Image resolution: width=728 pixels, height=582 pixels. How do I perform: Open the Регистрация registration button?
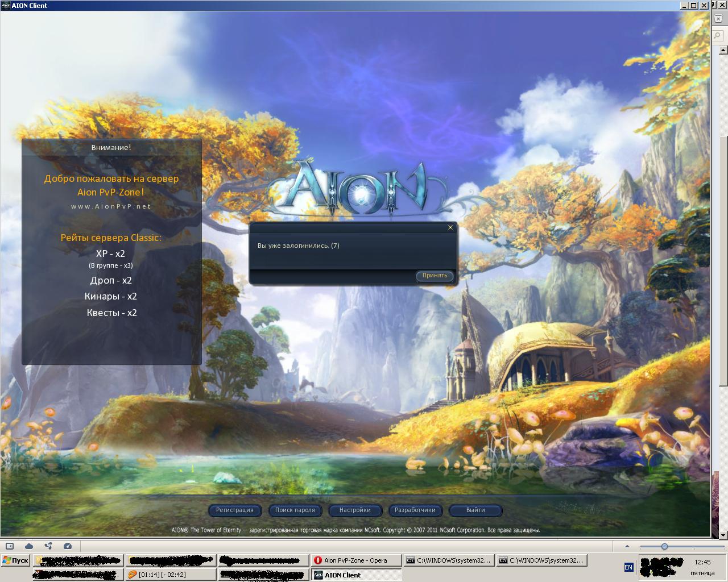234,510
